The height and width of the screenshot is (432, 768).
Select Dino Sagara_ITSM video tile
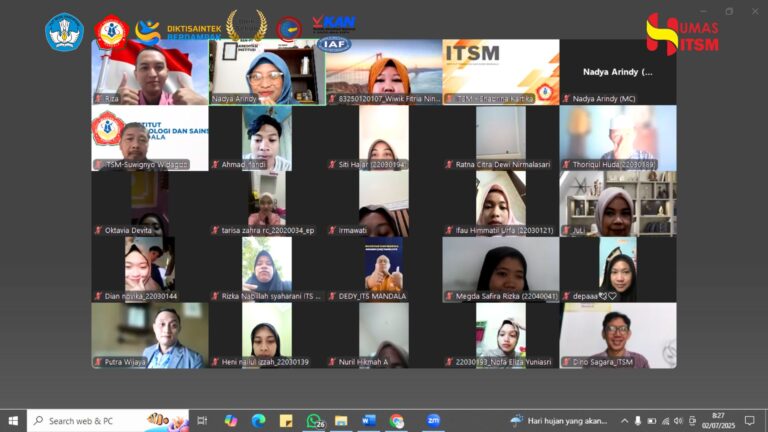click(618, 336)
